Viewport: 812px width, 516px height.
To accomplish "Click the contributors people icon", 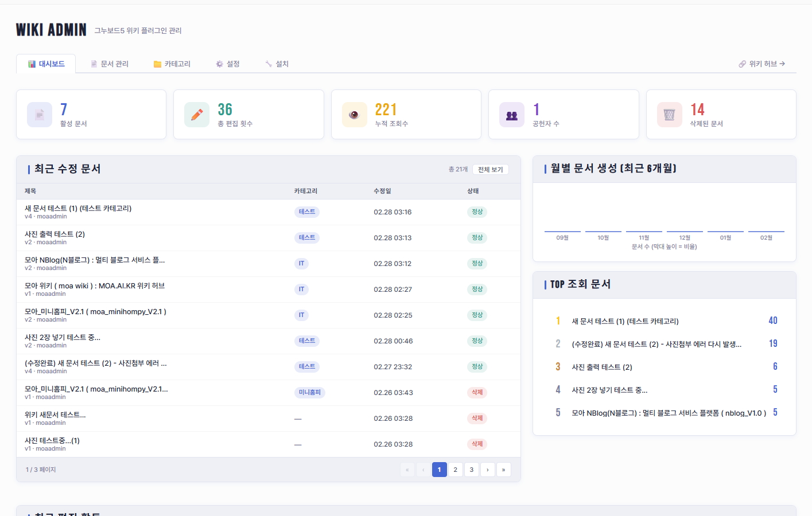I will (x=511, y=115).
